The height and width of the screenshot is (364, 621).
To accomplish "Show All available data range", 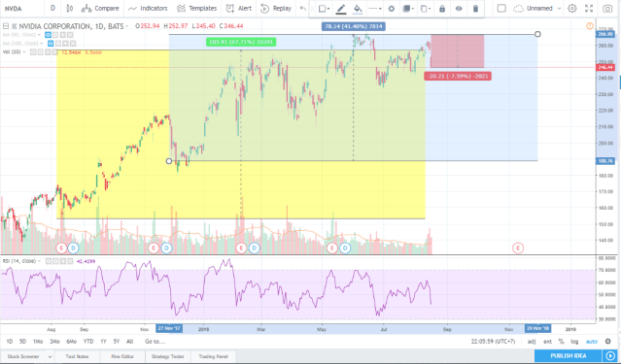I will [x=129, y=341].
